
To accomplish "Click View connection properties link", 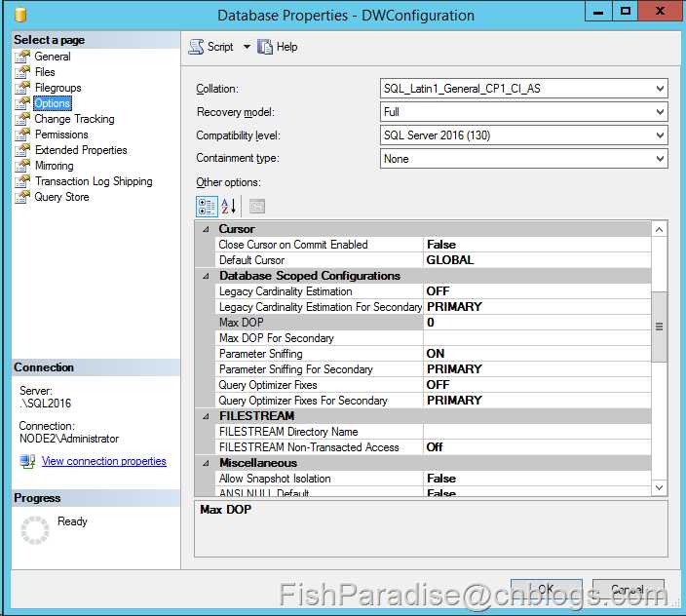I will click(104, 462).
